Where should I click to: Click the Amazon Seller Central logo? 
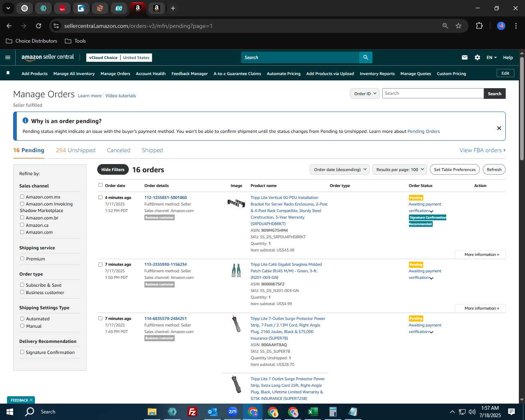click(x=48, y=57)
